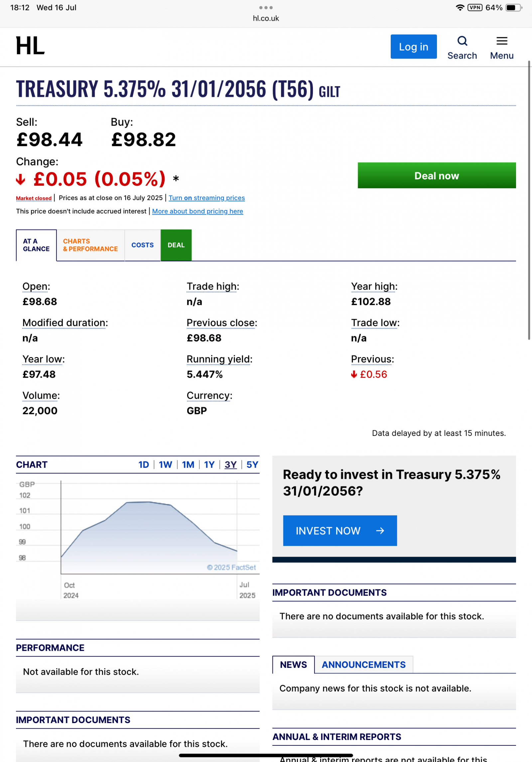This screenshot has width=532, height=762.
Task: Choose the 1M chart period
Action: [188, 465]
